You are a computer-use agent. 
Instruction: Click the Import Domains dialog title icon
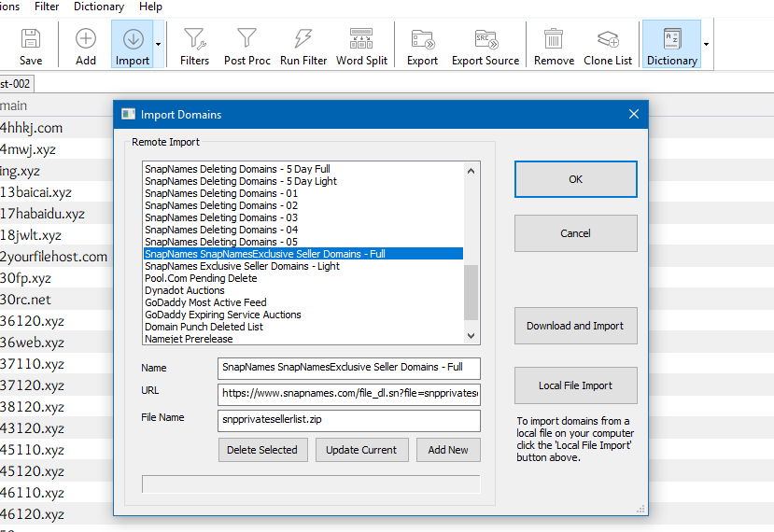(x=128, y=115)
